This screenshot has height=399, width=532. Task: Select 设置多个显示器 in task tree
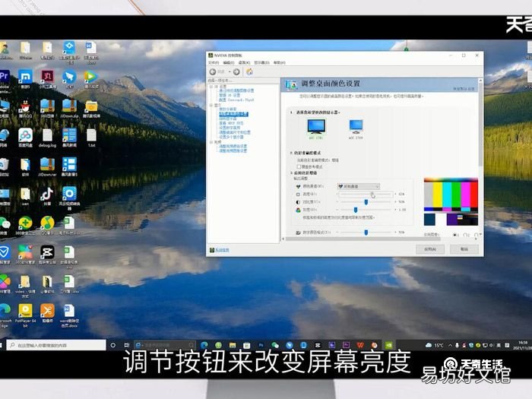[231, 137]
